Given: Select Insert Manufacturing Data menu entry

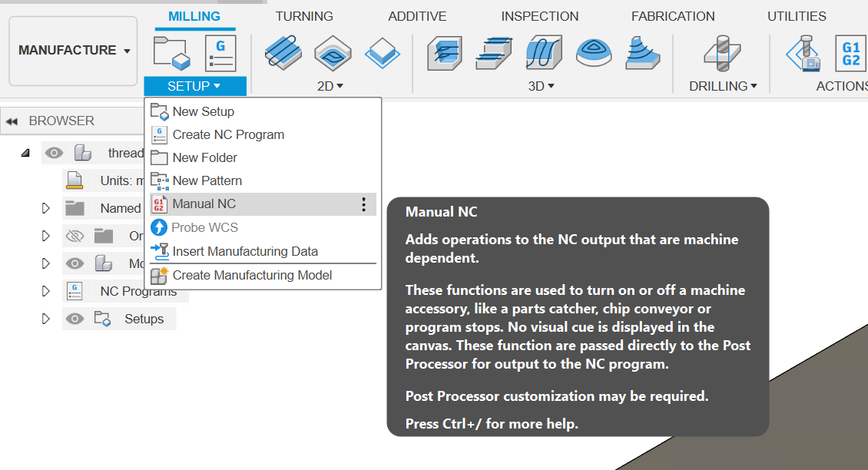Looking at the screenshot, I should point(244,251).
